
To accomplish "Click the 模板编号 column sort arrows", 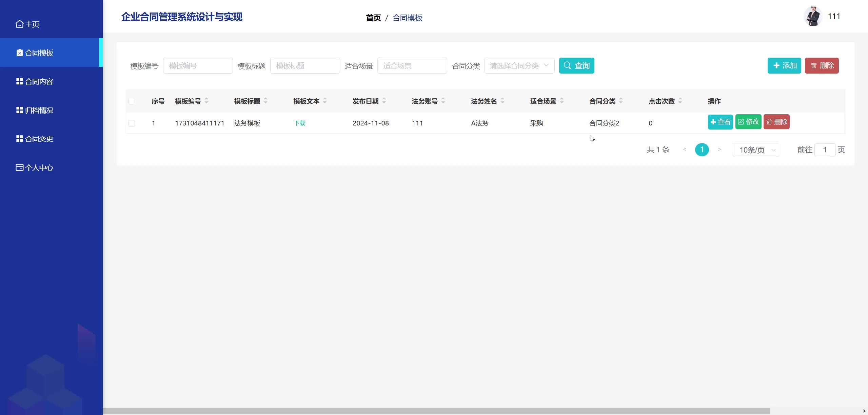I will 206,101.
